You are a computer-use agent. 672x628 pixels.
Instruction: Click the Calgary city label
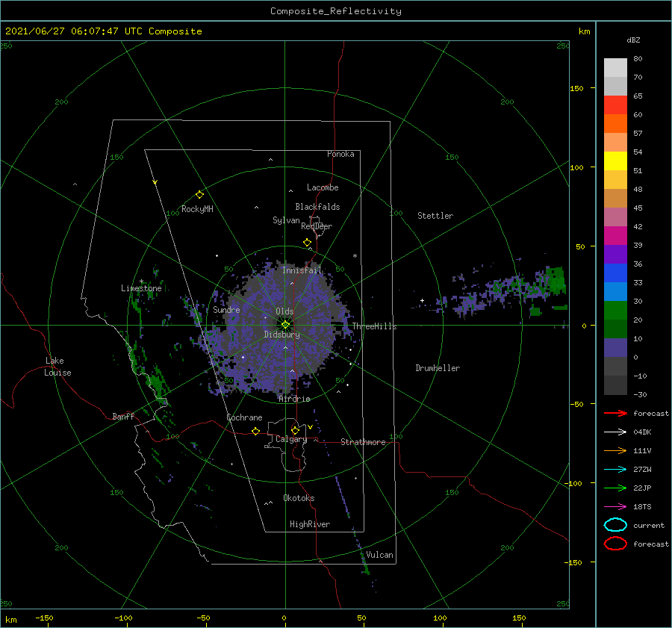tap(291, 439)
